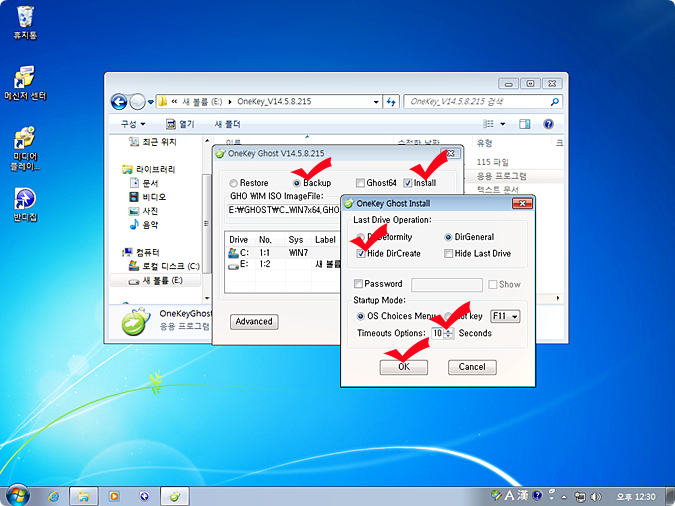Image resolution: width=675 pixels, height=506 pixels.
Task: Click the Explorer search magnifier icon
Action: coord(554,102)
